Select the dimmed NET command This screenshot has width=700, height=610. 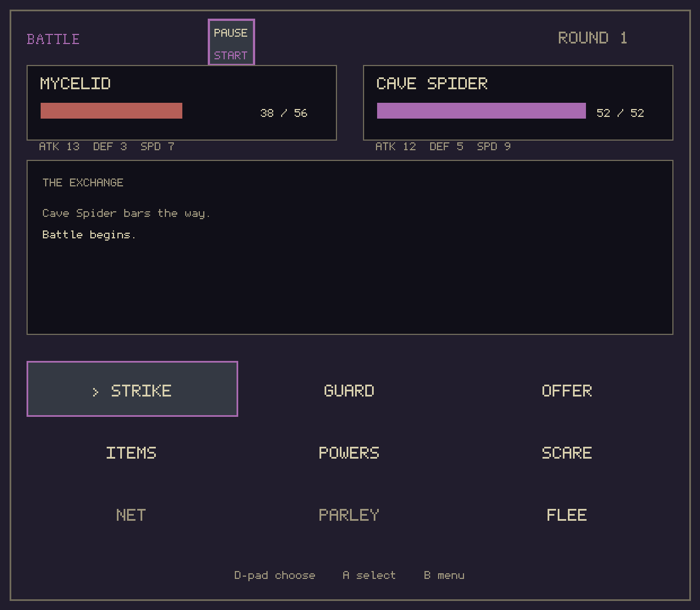(131, 515)
